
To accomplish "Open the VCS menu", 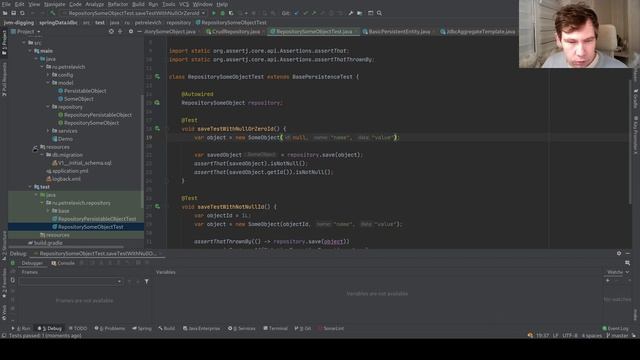I will pos(184,4).
